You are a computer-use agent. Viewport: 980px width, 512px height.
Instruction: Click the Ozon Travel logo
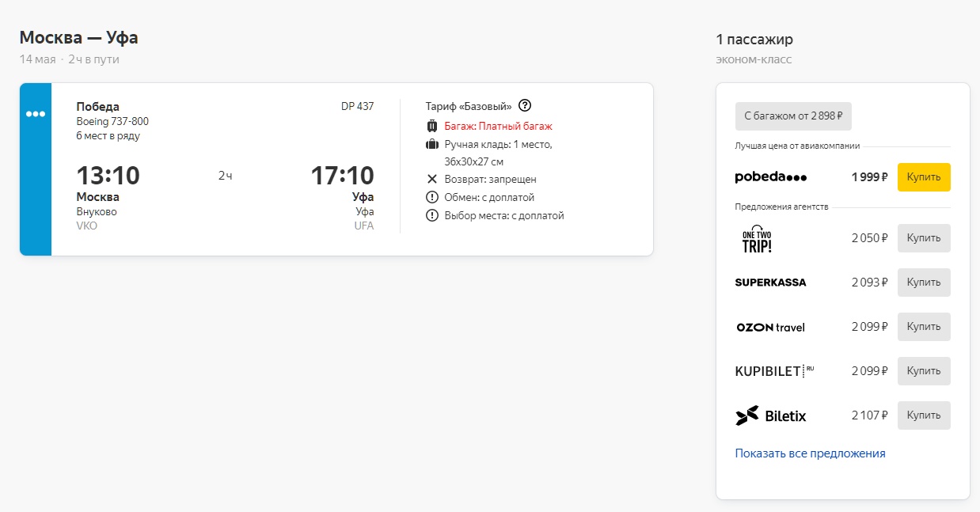[770, 327]
